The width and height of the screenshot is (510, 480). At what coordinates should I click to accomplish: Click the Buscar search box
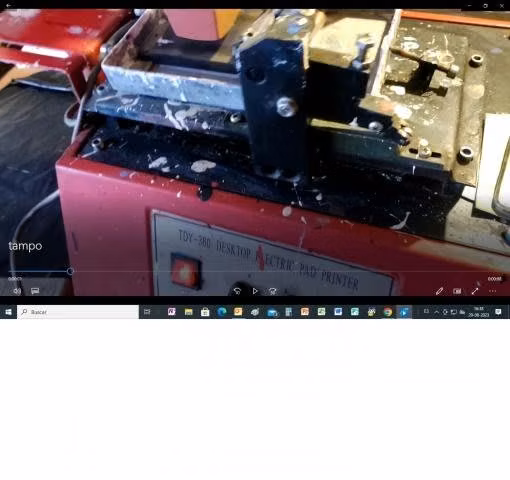(x=78, y=312)
